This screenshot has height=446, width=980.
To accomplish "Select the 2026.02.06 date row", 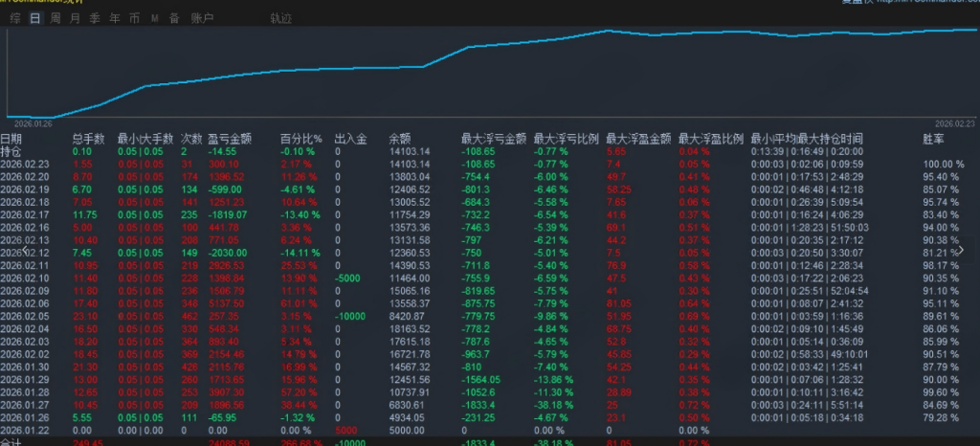I will click(25, 303).
